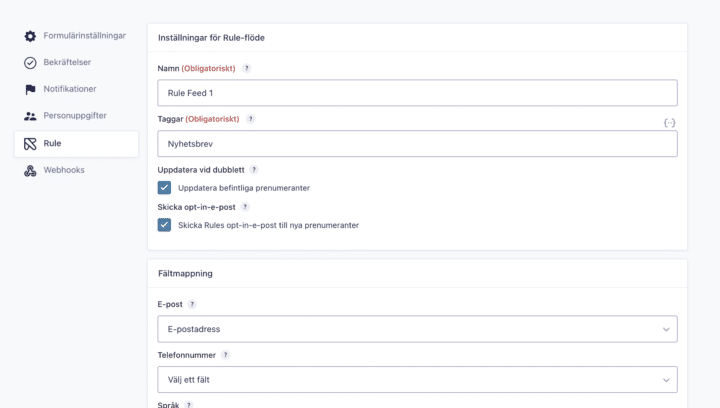
Task: Click the Formulärinställningar gear icon
Action: coord(30,36)
